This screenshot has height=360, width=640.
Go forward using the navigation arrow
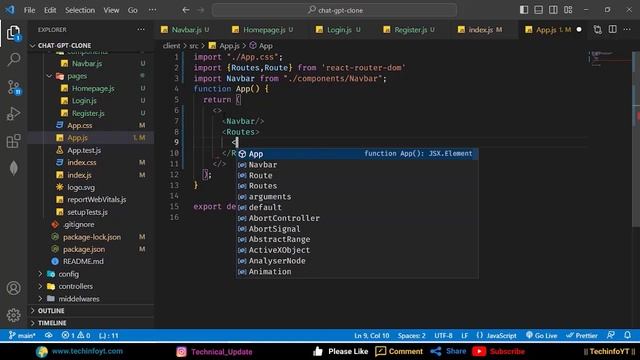201,10
